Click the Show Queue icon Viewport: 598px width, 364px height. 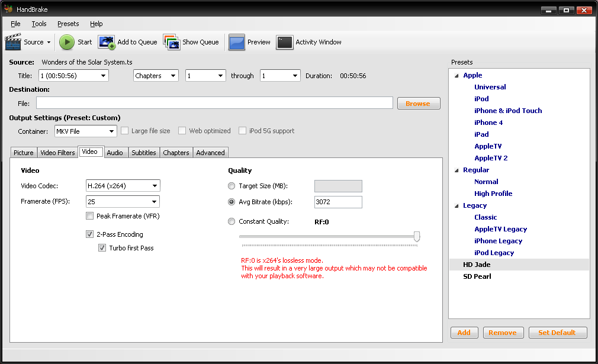(x=171, y=42)
